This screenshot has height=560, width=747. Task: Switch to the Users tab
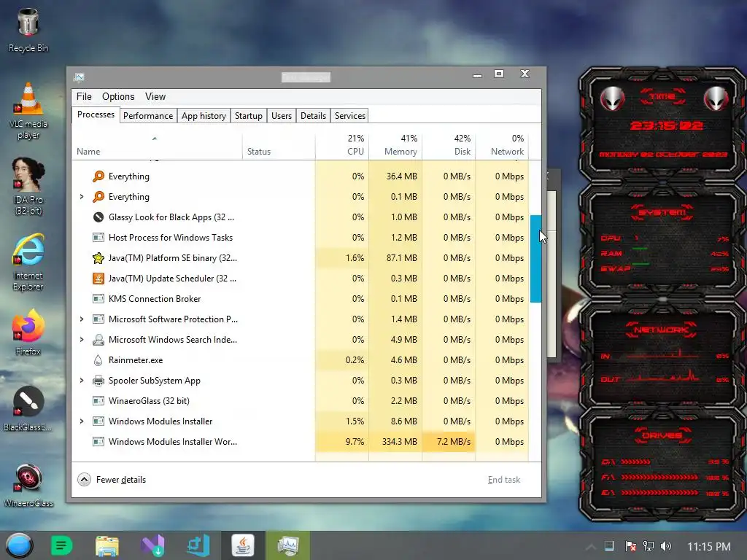[x=282, y=116]
